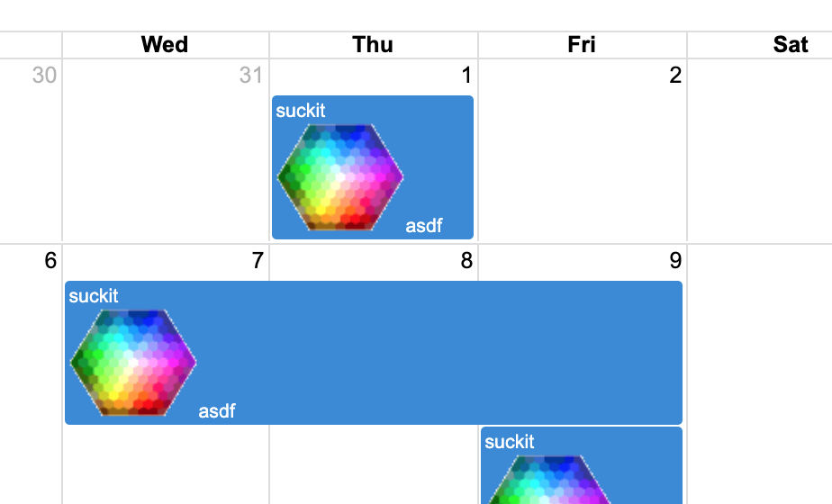Click the partial hexagon icon in Friday's bottom event
The height and width of the screenshot is (504, 832).
tap(548, 481)
